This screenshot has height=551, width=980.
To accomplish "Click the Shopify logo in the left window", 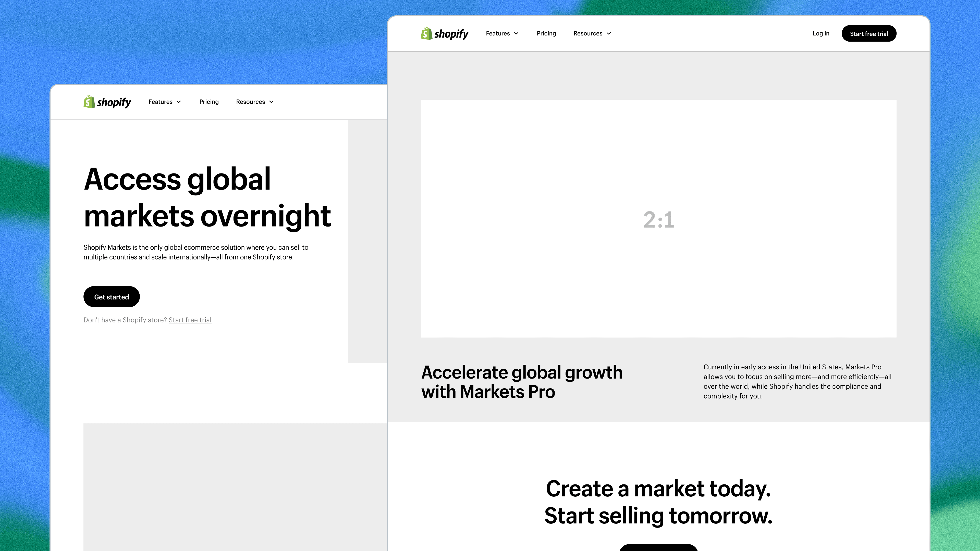I will [107, 102].
